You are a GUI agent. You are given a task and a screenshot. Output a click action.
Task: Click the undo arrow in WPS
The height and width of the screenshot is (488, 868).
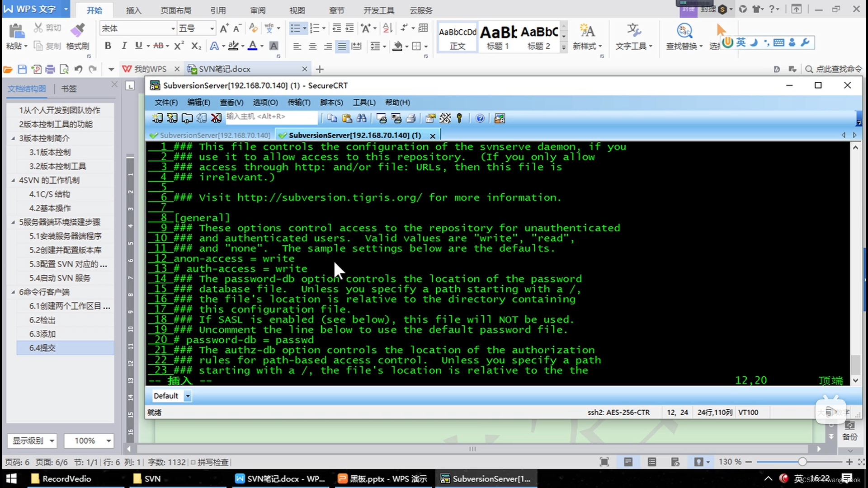coord(78,69)
